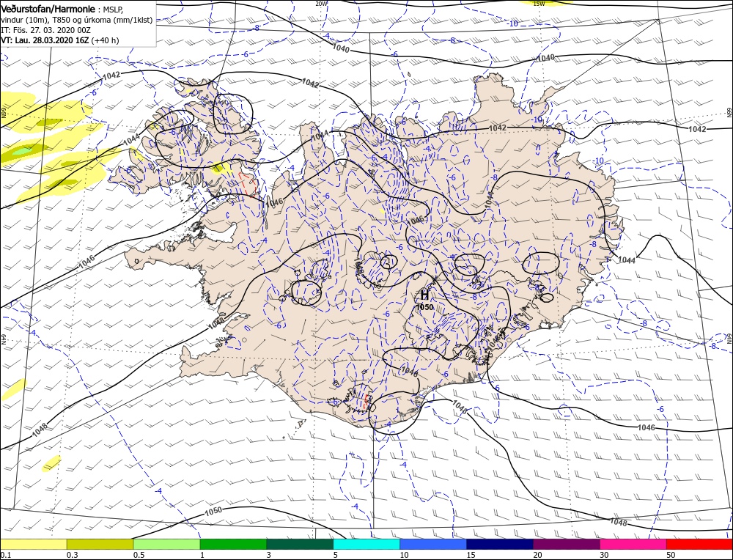Click the yellow 0.1–0.3 precipitation legend swatch
Viewport: 733px width, 560px height.
coord(33,544)
